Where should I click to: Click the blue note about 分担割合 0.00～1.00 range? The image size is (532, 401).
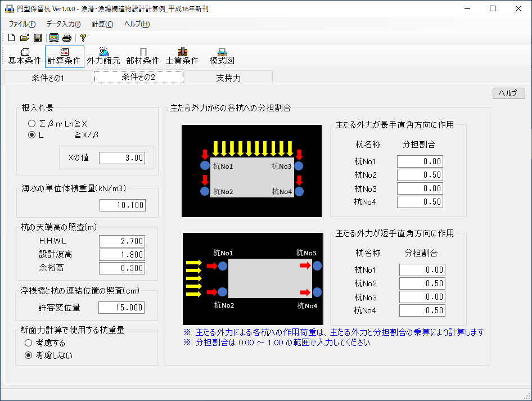pos(277,343)
